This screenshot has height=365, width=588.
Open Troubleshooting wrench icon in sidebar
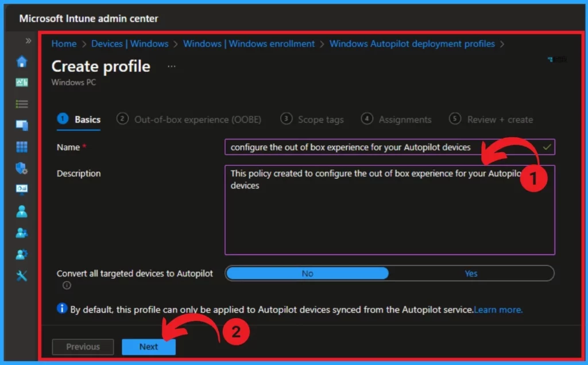(22, 276)
